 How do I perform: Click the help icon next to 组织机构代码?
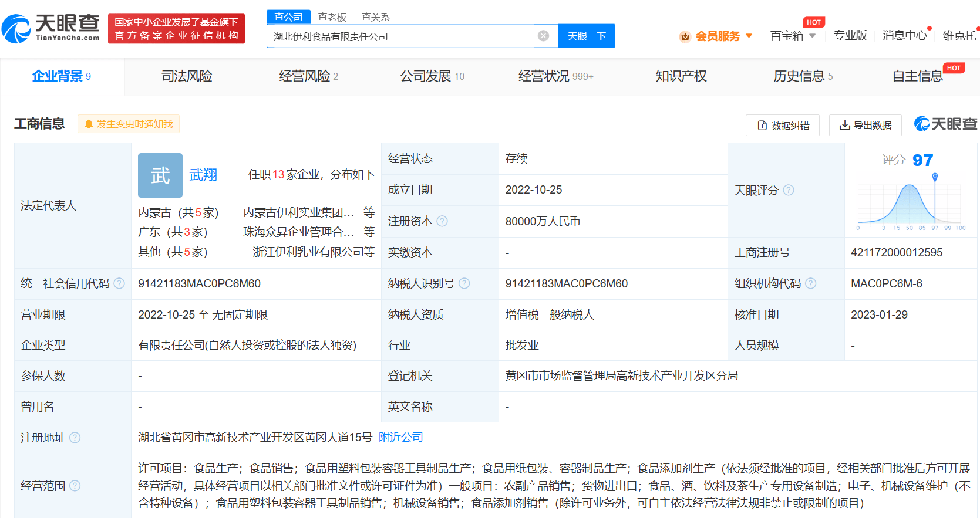[810, 283]
